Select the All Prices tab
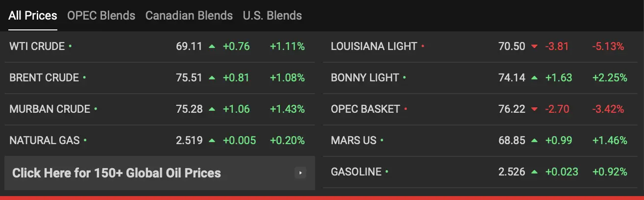This screenshot has width=644, height=200. (33, 16)
